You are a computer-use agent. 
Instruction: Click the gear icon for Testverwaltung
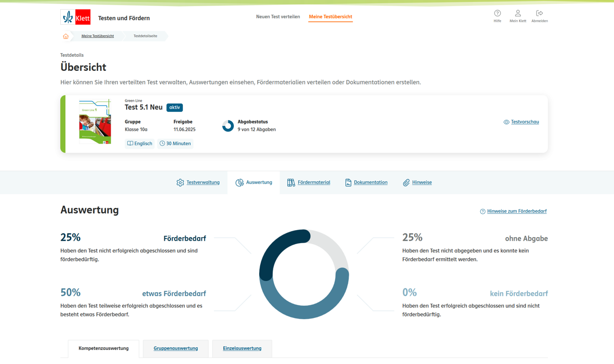click(180, 183)
